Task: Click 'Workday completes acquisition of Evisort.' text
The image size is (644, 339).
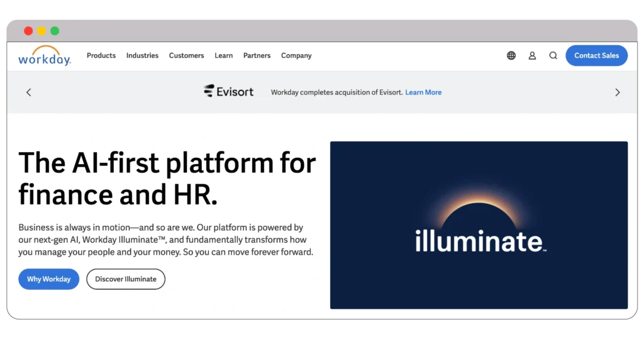Action: (x=337, y=92)
